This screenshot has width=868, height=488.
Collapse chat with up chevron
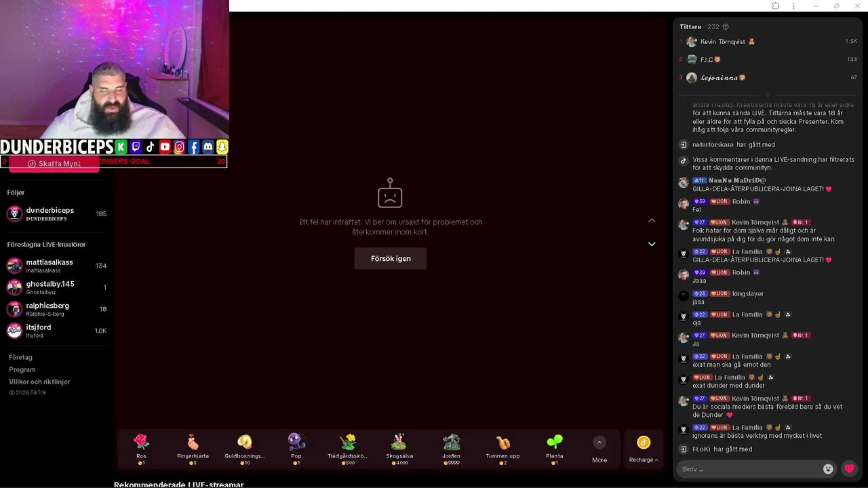[652, 220]
